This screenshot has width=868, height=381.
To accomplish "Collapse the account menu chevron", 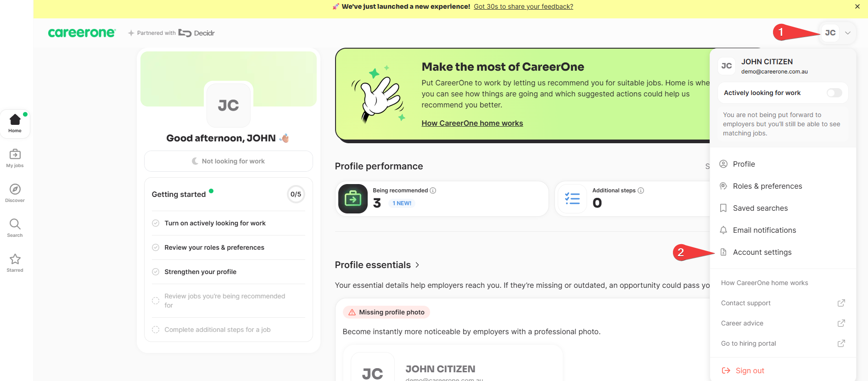I will click(x=848, y=33).
